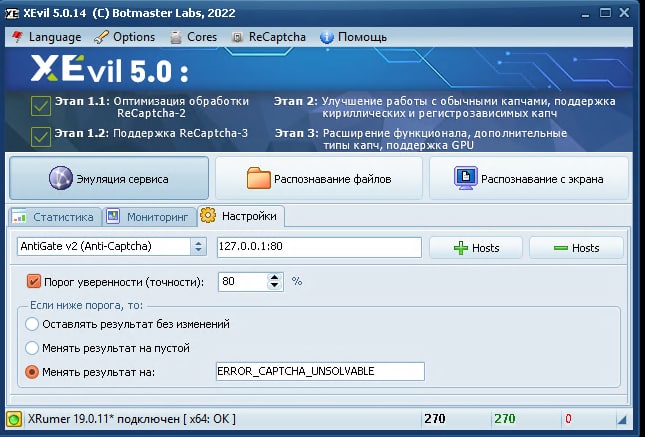Click the XEvil 5.0 logo
This screenshot has height=437, width=645.
click(109, 69)
